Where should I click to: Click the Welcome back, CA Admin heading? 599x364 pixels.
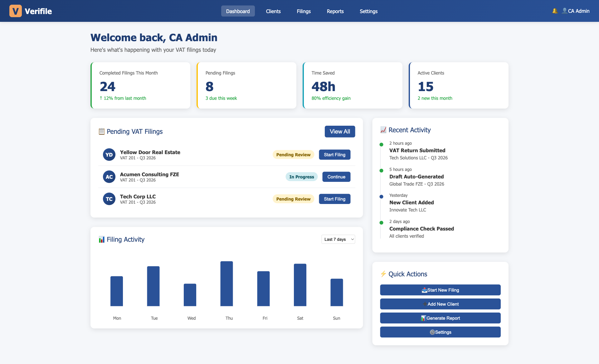154,37
